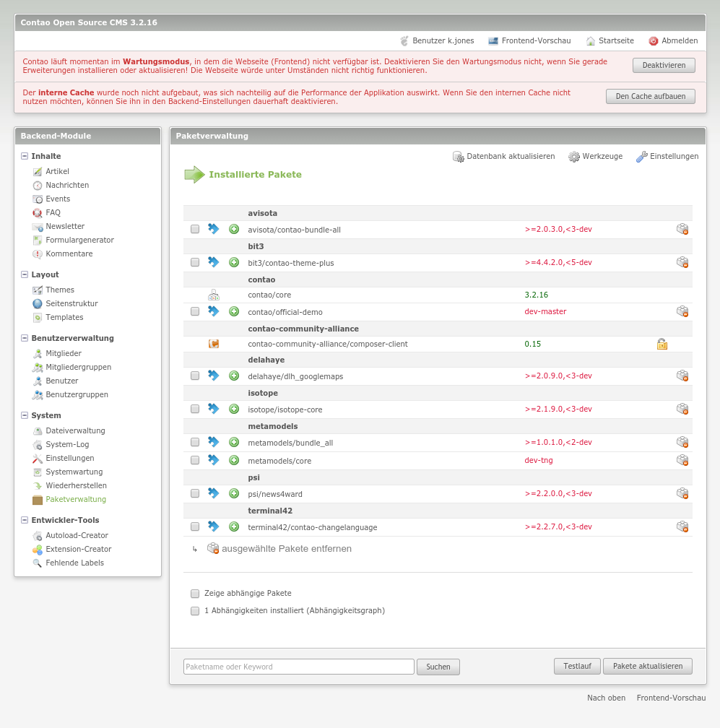Click the Deaktivieren maintenance mode button
Screen dimensions: 720x728
[x=664, y=66]
